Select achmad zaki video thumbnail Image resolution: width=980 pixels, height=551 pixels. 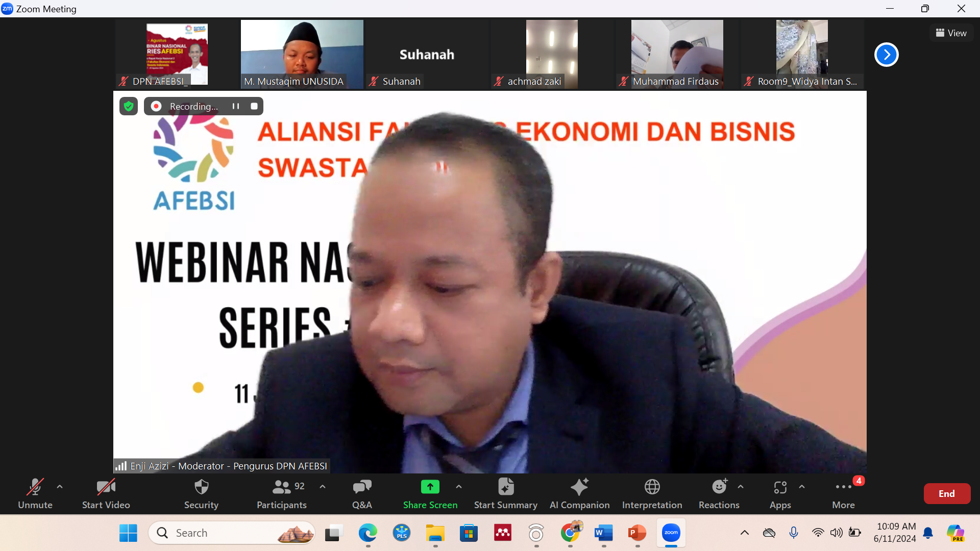point(552,54)
